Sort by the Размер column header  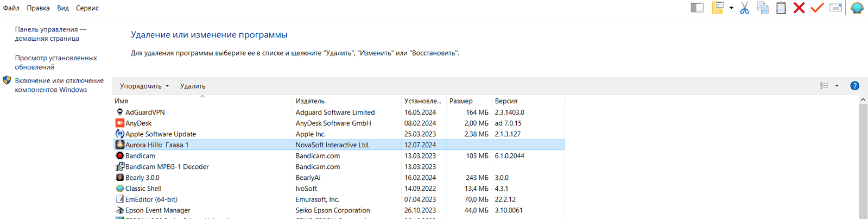[470, 101]
